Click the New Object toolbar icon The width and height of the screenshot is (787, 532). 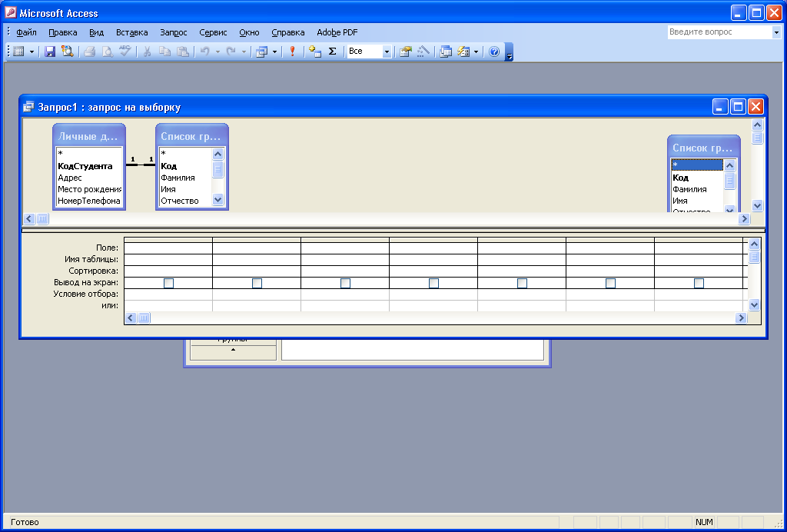point(463,52)
